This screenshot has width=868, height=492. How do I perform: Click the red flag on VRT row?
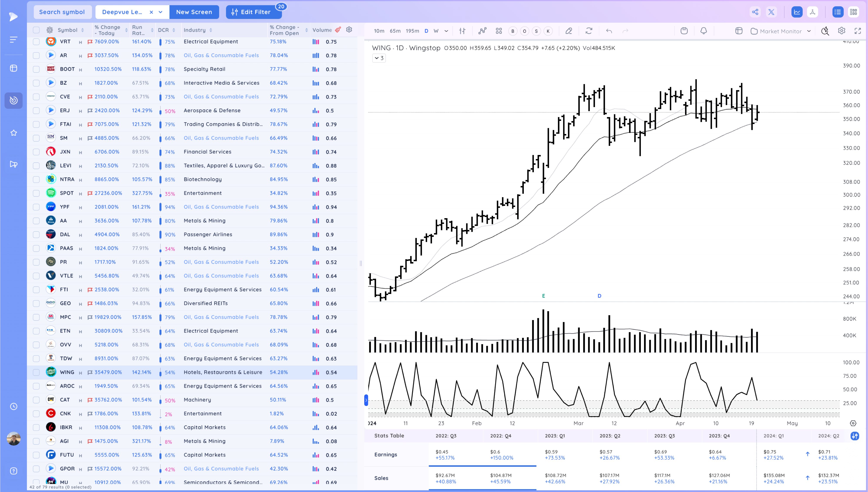click(90, 42)
